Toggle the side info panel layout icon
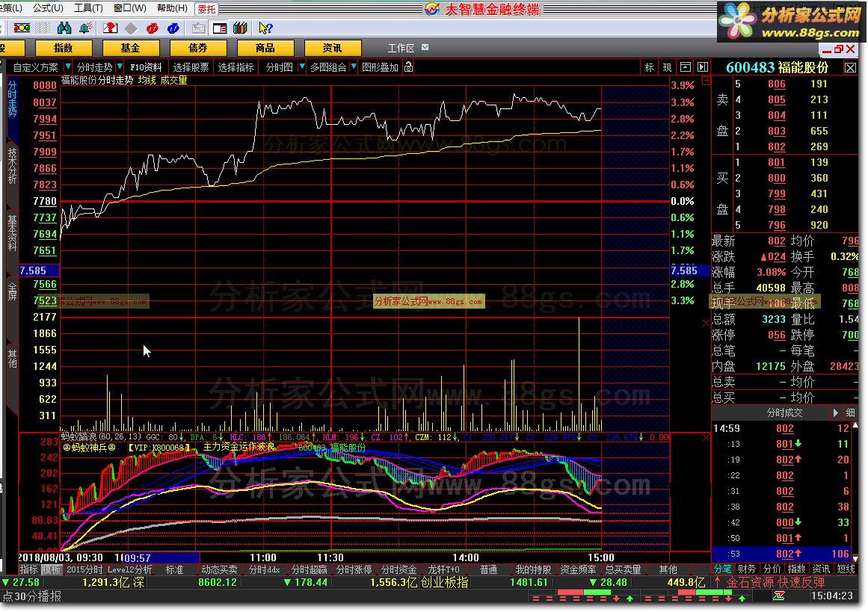 pyautogui.click(x=220, y=28)
